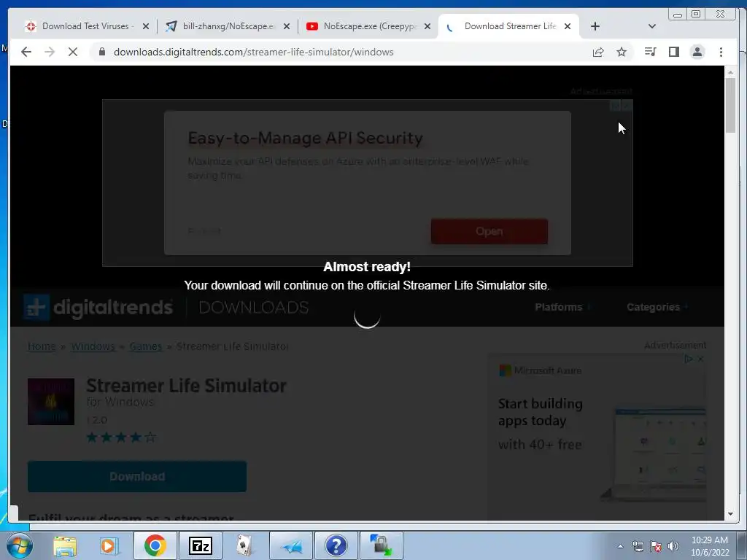Share this page via share icon
The height and width of the screenshot is (560, 747).
[598, 52]
